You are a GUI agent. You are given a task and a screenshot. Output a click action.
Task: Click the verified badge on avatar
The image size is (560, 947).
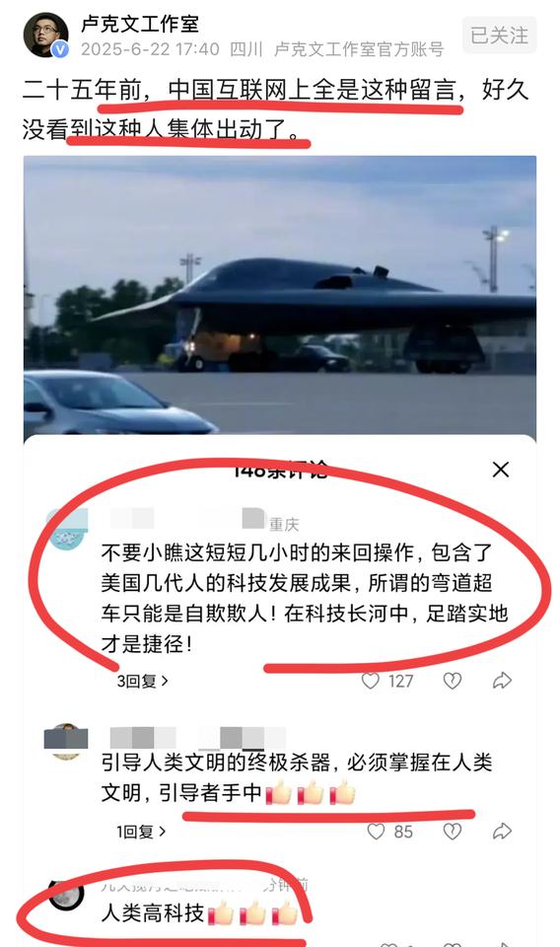[x=60, y=49]
